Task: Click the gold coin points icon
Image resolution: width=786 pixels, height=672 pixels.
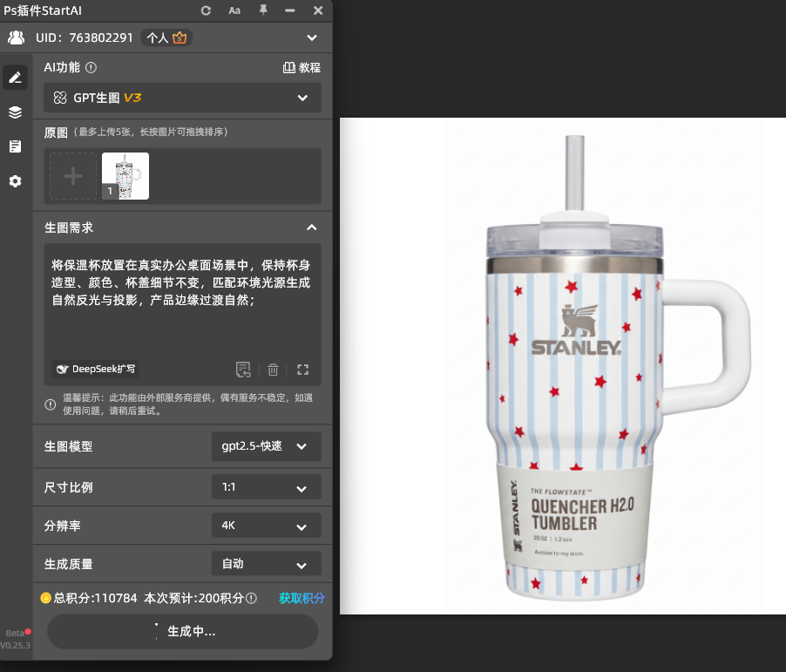Action: tap(45, 598)
